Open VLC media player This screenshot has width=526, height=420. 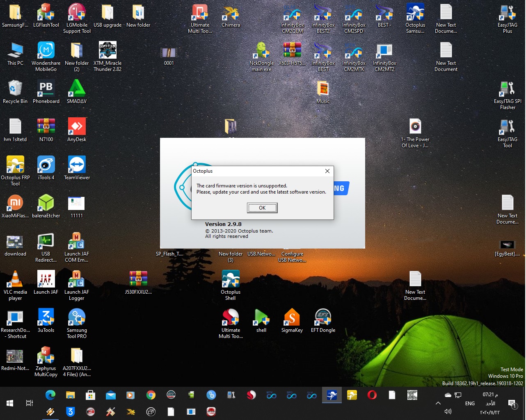(15, 286)
